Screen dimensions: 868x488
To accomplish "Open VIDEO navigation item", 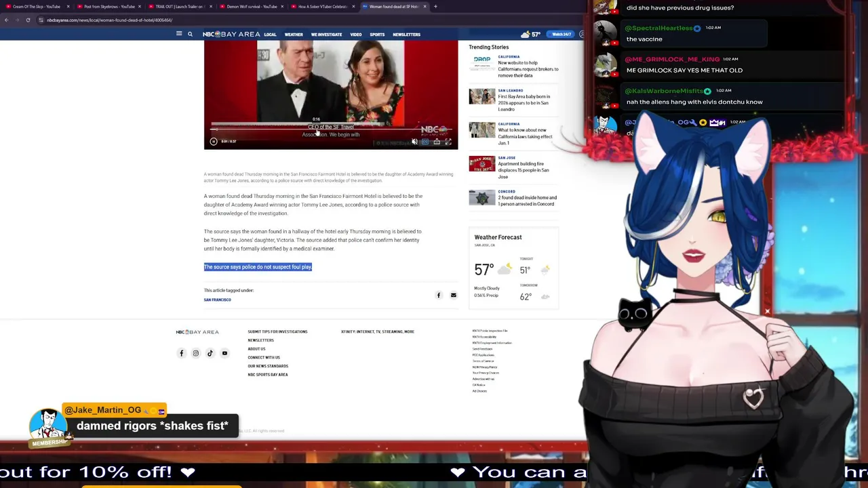I will pyautogui.click(x=356, y=34).
